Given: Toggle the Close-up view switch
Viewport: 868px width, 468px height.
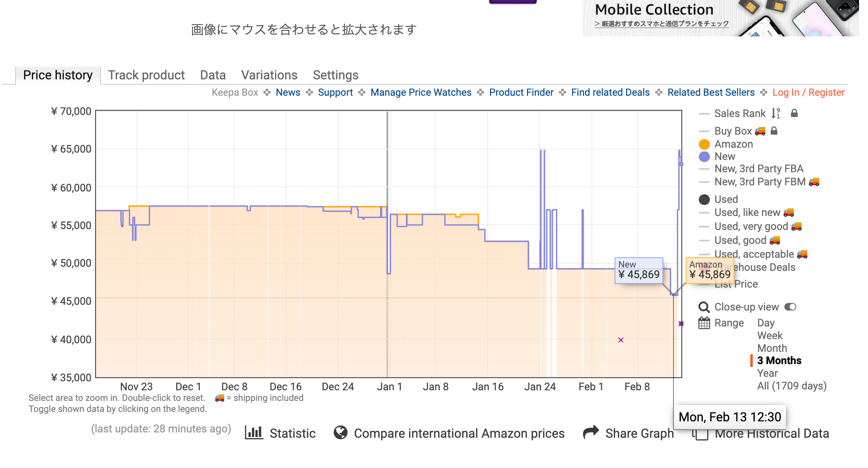Looking at the screenshot, I should [790, 307].
